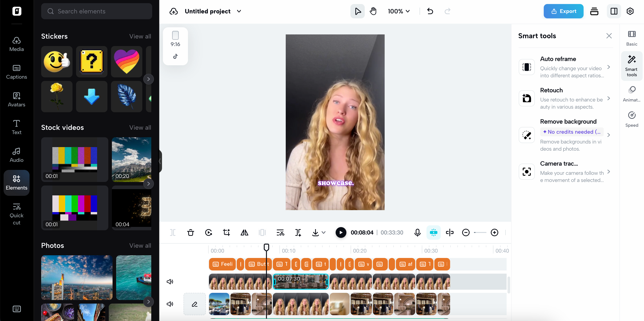Screen dimensions: 644x321
Task: Select the Avatars panel
Action: 16,99
